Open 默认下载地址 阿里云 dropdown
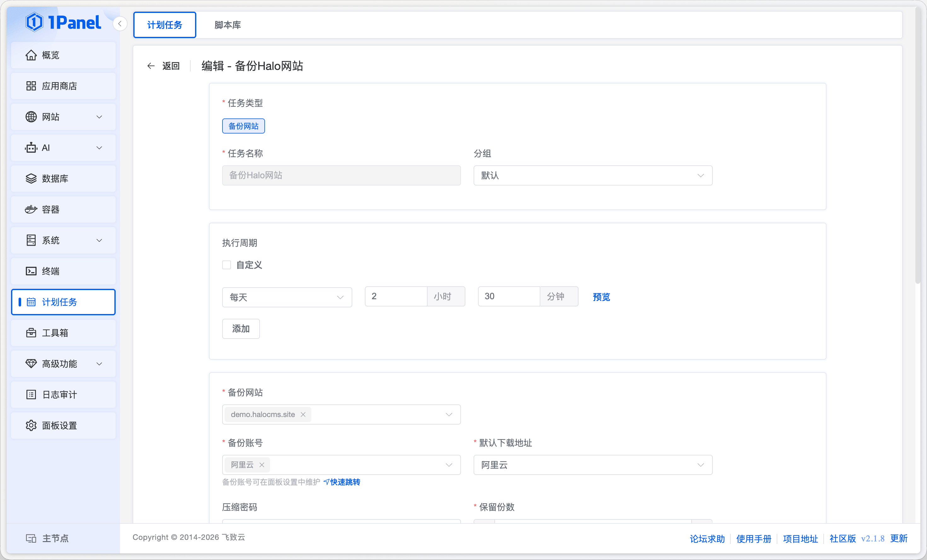The image size is (927, 560). 593,465
